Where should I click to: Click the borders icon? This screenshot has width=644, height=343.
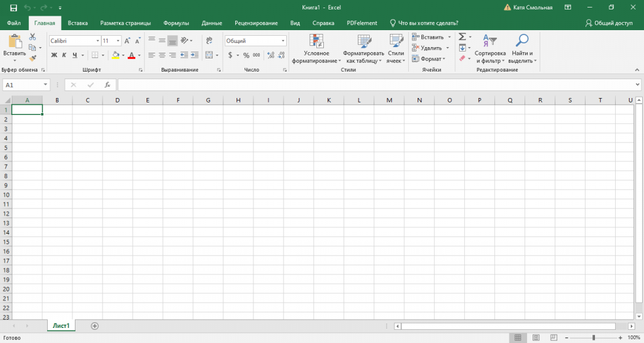[x=95, y=55]
